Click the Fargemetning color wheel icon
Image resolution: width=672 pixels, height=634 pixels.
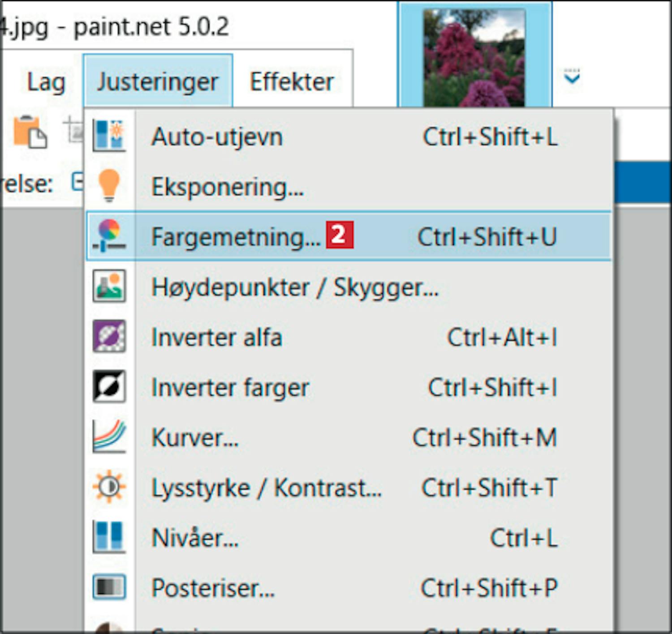[x=109, y=236]
